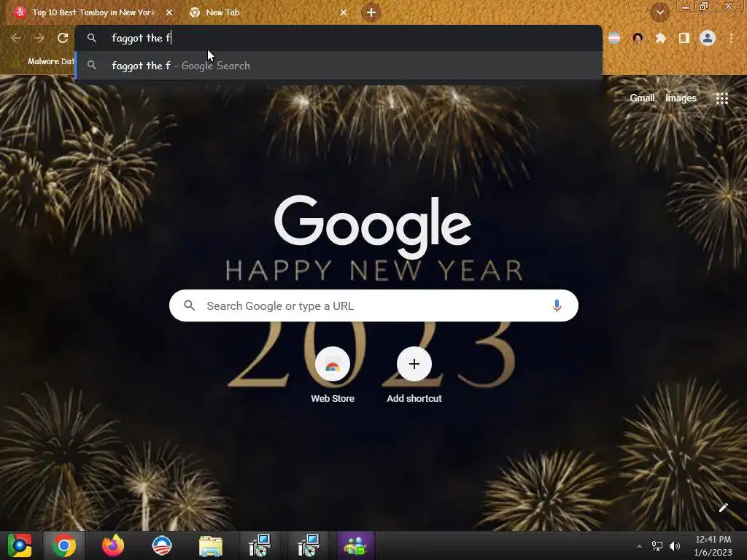The height and width of the screenshot is (560, 747).
Task: Expand the tab search dropdown
Action: (x=659, y=12)
